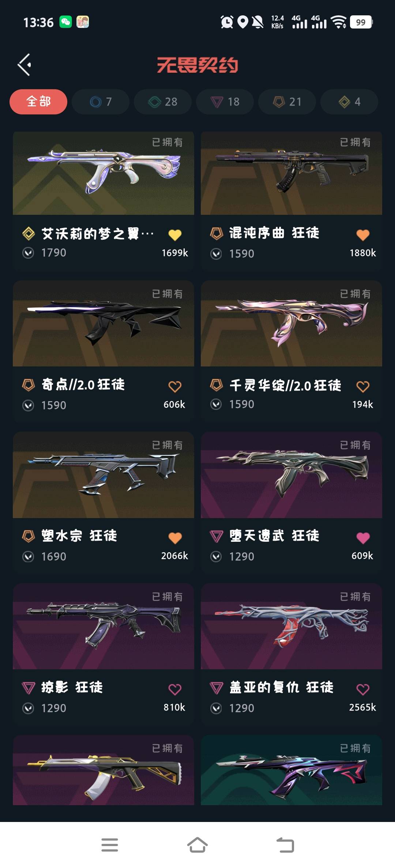Filter by the blue circle tier showing 7
Viewport: 395px width, 868px height.
pyautogui.click(x=101, y=102)
